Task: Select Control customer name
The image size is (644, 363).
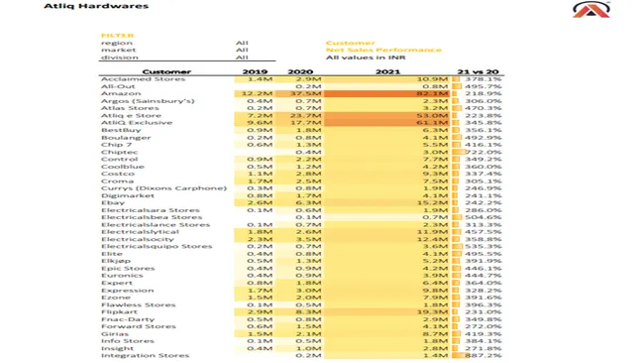Action: pos(119,159)
